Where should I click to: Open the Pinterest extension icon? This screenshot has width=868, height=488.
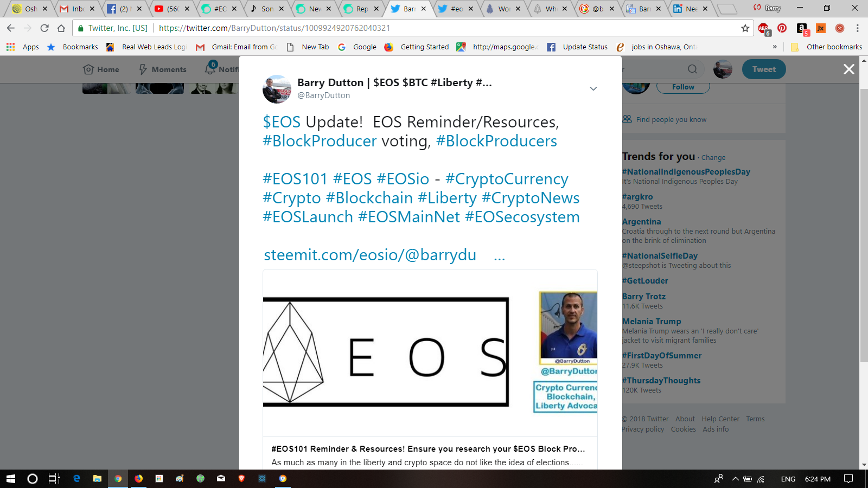782,28
